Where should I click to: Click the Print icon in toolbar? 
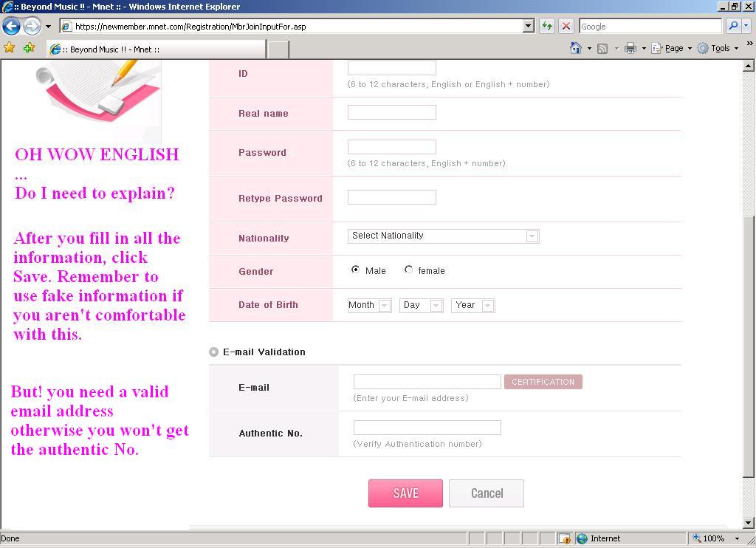(x=630, y=48)
